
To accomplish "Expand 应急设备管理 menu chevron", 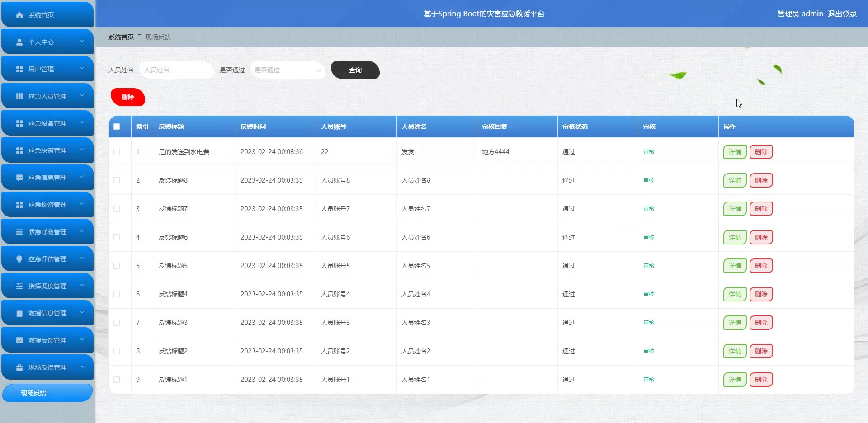I will click(x=82, y=122).
